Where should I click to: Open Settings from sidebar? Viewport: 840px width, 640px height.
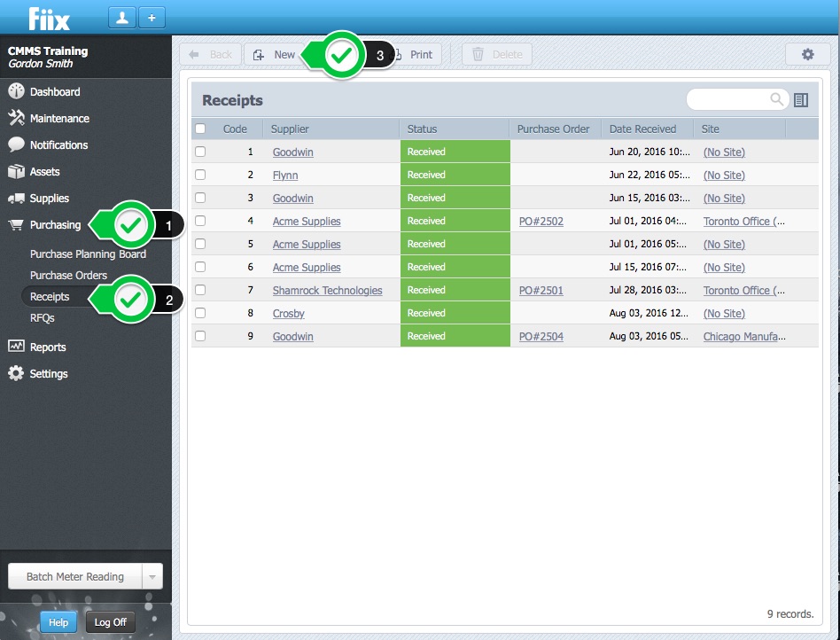(48, 373)
